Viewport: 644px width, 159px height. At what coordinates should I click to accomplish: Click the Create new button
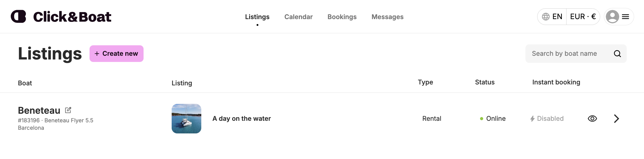(x=116, y=54)
